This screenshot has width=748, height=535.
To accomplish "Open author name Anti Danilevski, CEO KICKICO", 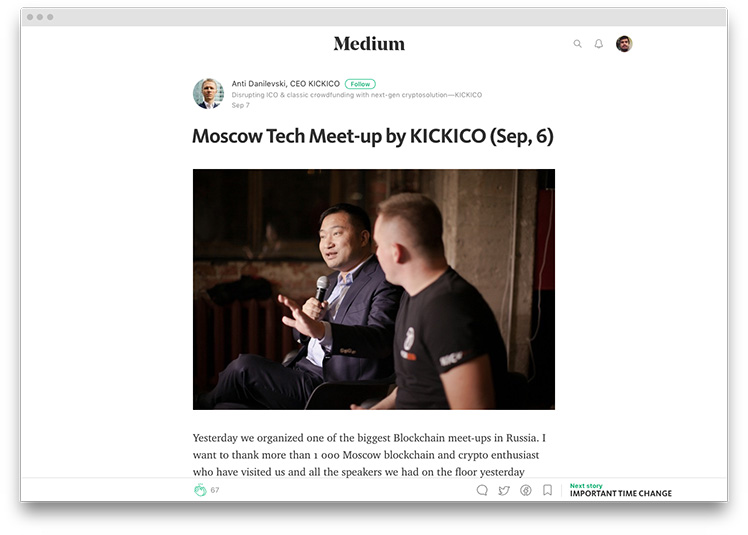I will pos(286,84).
